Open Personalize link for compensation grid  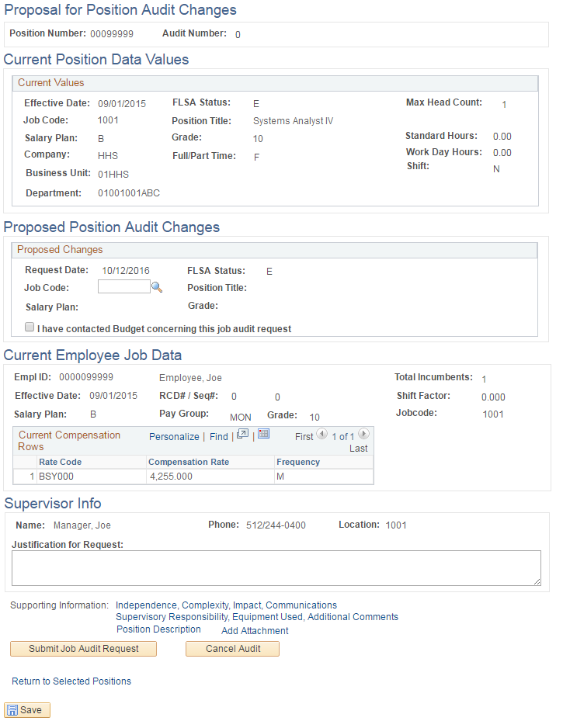[x=174, y=437]
